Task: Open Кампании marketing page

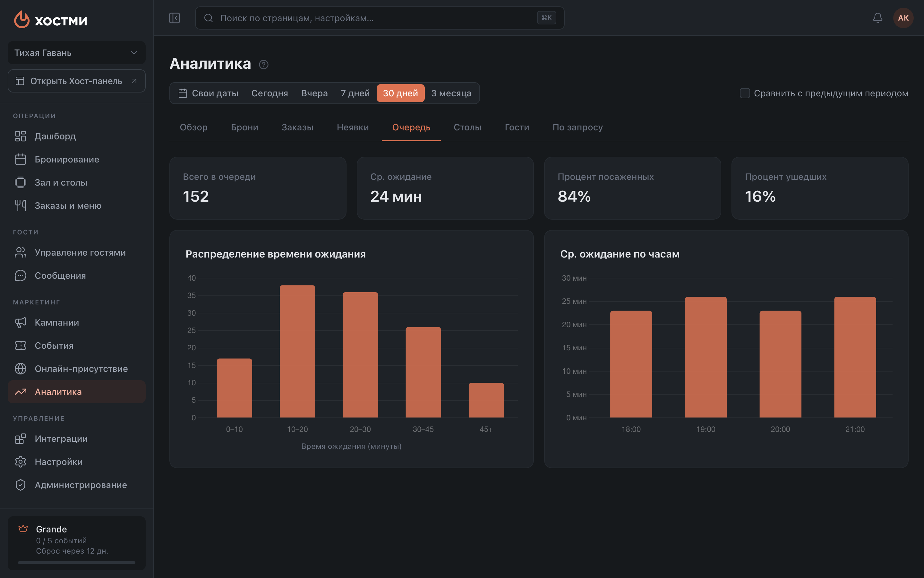Action: pyautogui.click(x=77, y=322)
